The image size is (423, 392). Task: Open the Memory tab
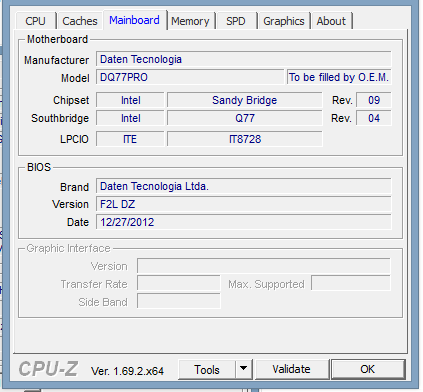pyautogui.click(x=190, y=21)
